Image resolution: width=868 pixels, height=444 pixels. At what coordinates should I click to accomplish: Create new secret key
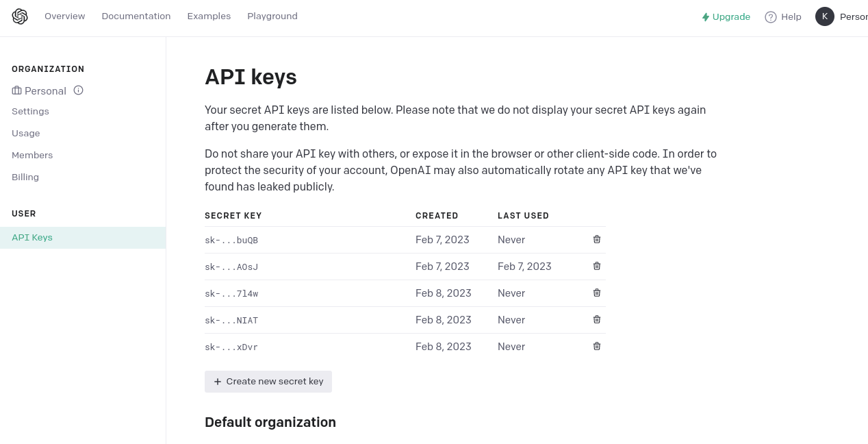[x=268, y=382]
